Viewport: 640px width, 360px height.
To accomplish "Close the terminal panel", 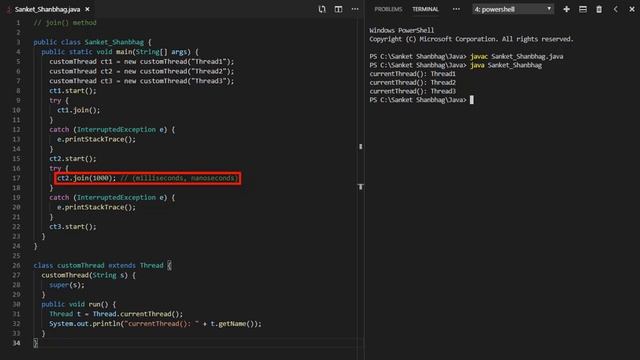I will (x=632, y=9).
